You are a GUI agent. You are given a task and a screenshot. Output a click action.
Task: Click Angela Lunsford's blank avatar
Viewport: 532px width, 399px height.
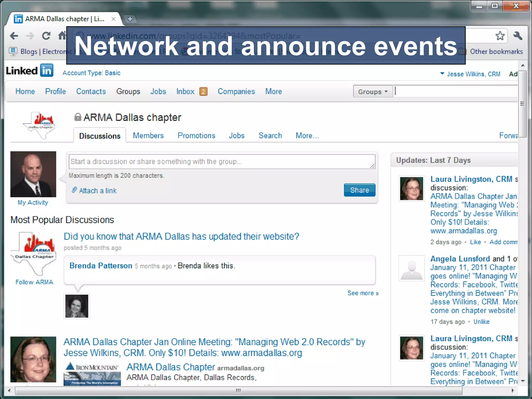tap(412, 268)
